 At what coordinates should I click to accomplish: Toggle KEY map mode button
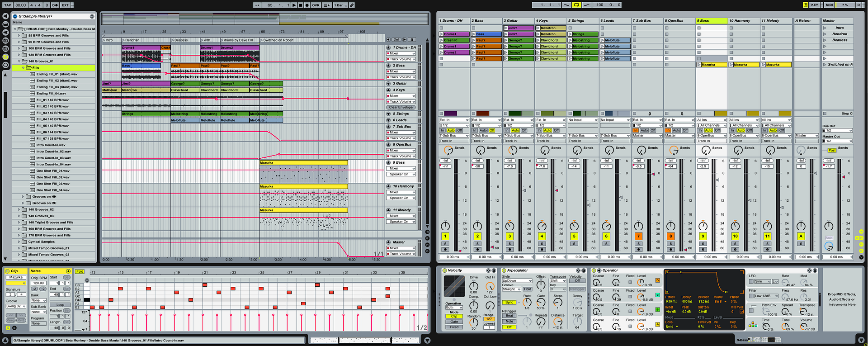point(815,5)
